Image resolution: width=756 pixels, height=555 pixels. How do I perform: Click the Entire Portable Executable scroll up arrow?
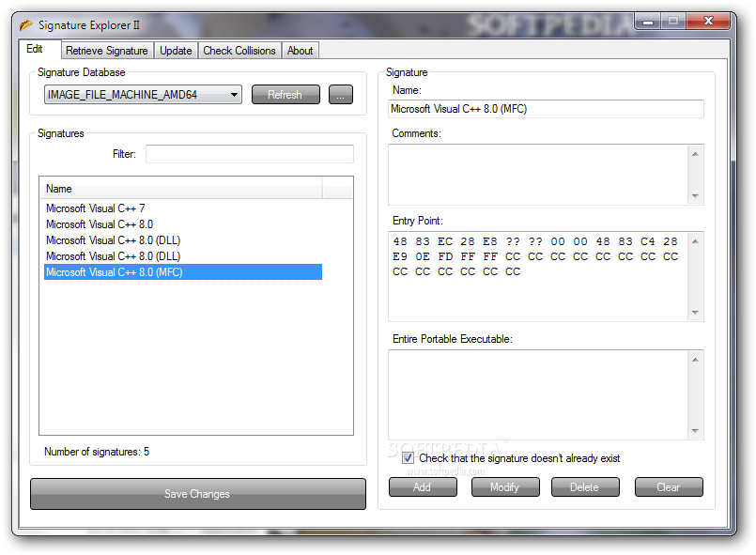coord(695,360)
